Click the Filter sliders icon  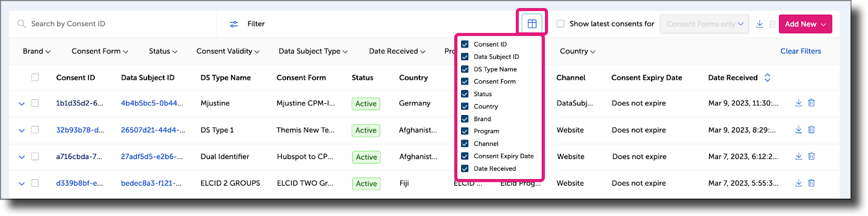tap(234, 24)
